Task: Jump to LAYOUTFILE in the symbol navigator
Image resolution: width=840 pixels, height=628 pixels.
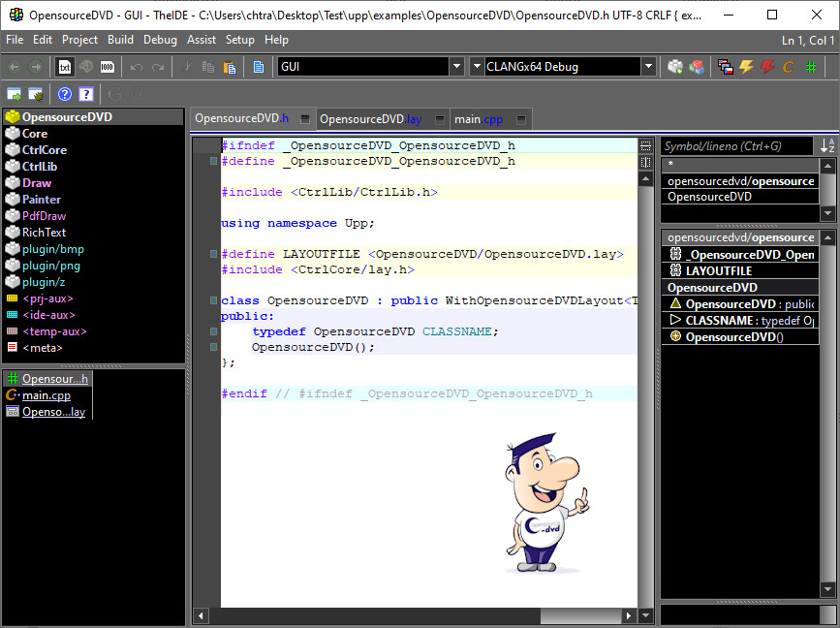Action: [718, 271]
